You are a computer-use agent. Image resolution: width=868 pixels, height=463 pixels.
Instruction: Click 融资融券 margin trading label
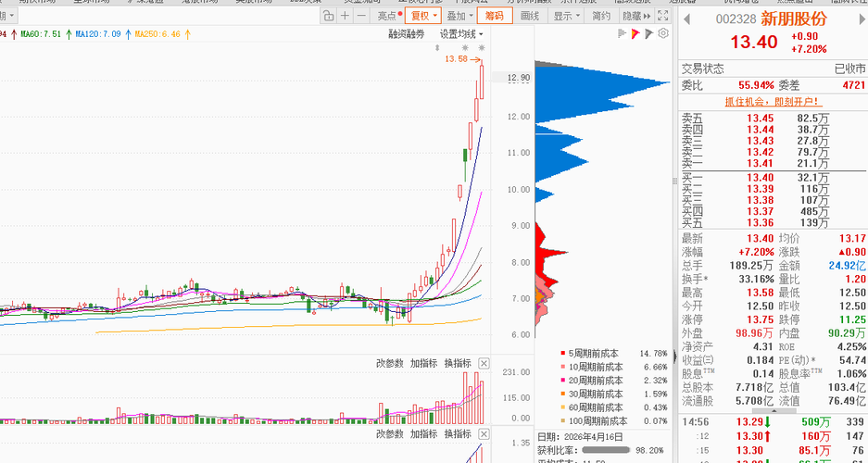[406, 34]
